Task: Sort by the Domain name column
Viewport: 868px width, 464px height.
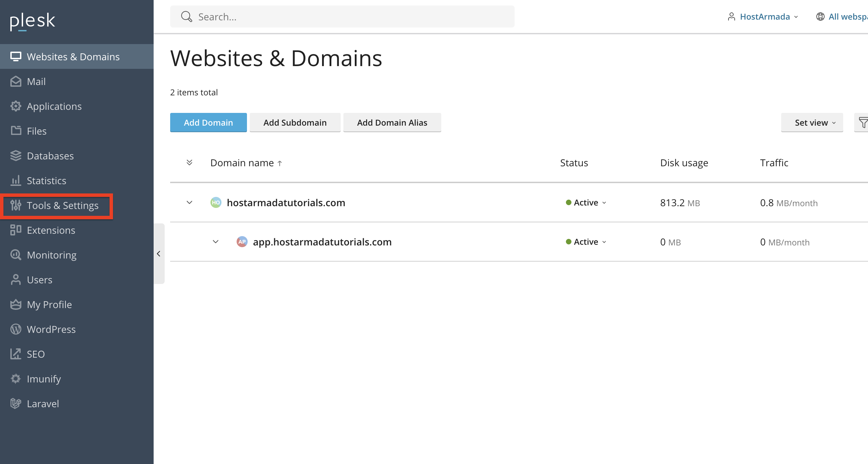Action: 246,163
